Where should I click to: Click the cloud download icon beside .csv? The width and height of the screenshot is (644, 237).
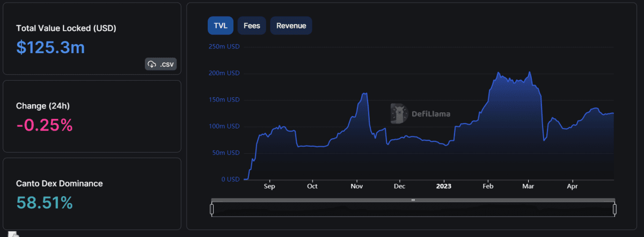point(152,64)
